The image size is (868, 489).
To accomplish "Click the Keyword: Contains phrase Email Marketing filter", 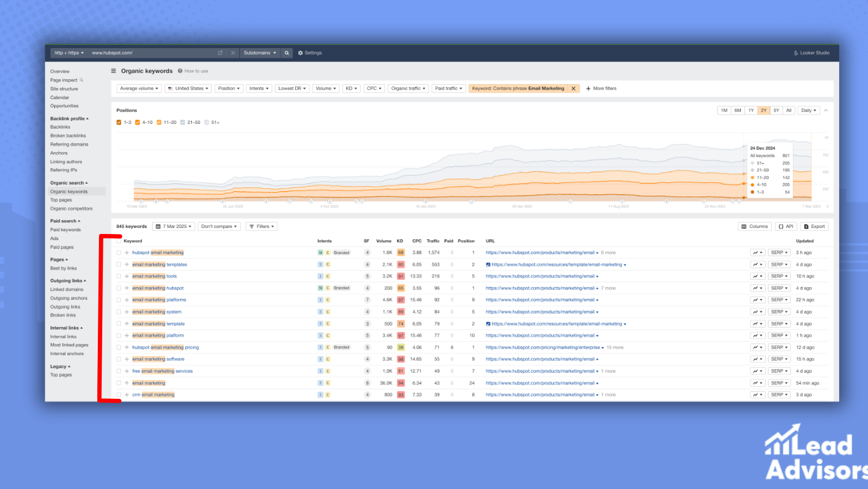I will click(518, 89).
